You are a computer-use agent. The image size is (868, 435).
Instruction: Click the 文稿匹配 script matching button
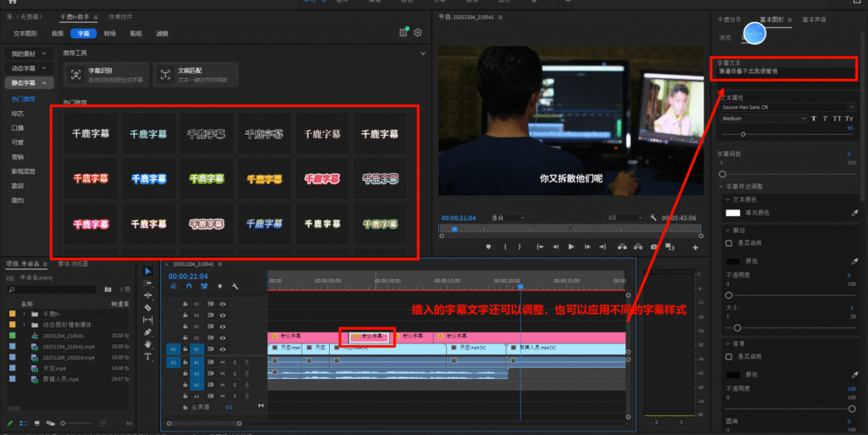[186, 75]
